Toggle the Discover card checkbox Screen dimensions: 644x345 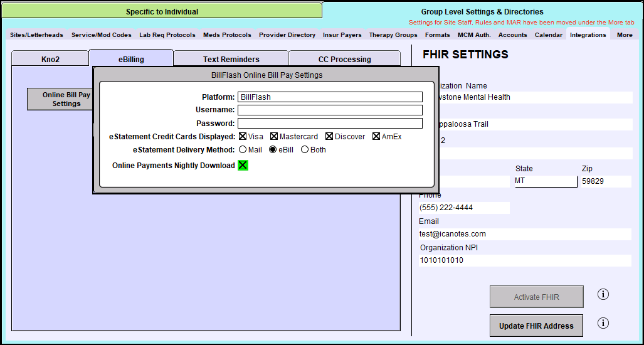click(x=329, y=136)
